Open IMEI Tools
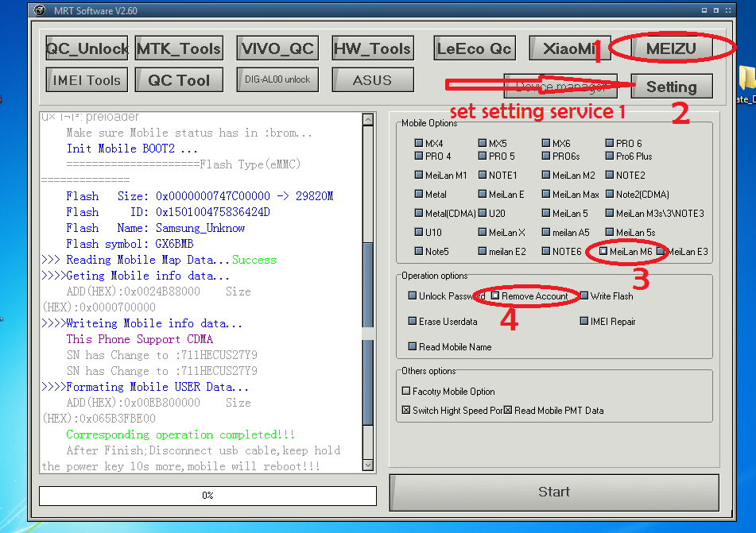 (x=87, y=79)
